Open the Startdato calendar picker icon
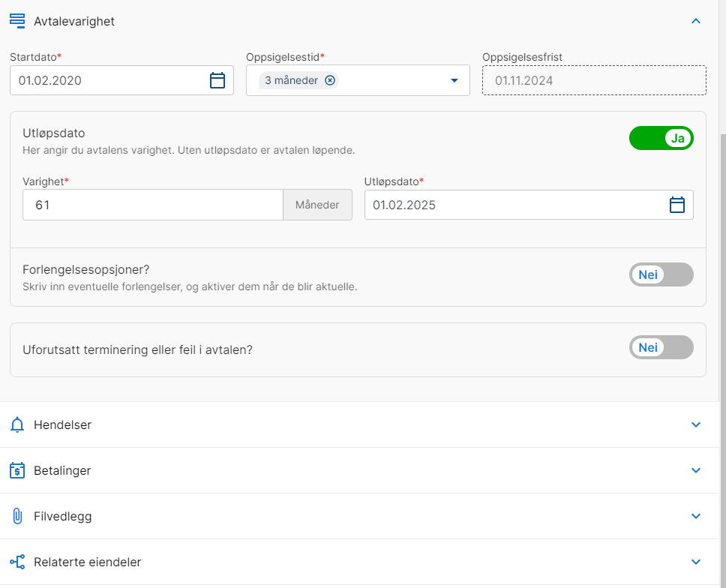This screenshot has width=726, height=588. (217, 80)
